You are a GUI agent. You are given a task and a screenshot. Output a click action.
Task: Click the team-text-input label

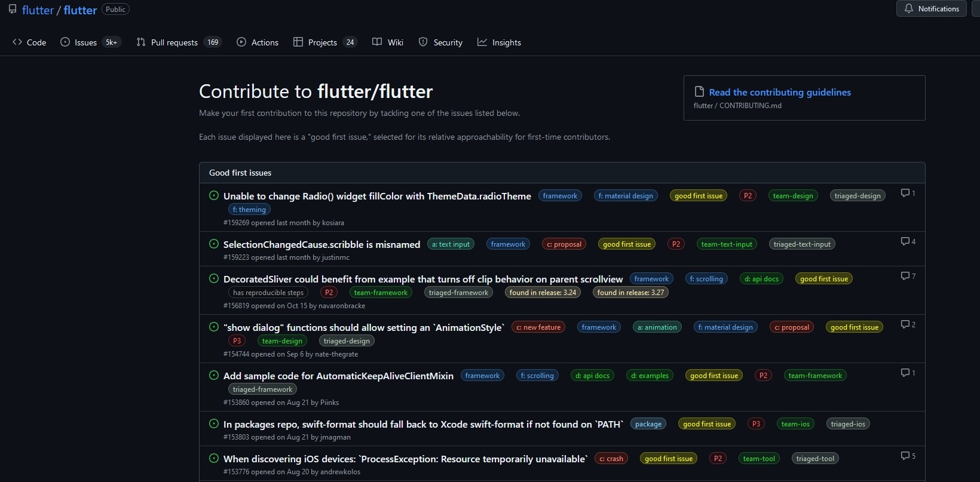coord(727,244)
